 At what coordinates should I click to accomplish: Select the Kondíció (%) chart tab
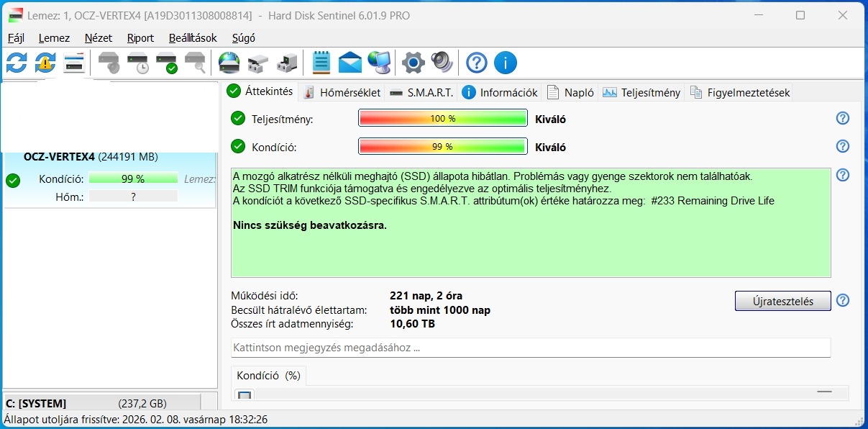pyautogui.click(x=268, y=376)
